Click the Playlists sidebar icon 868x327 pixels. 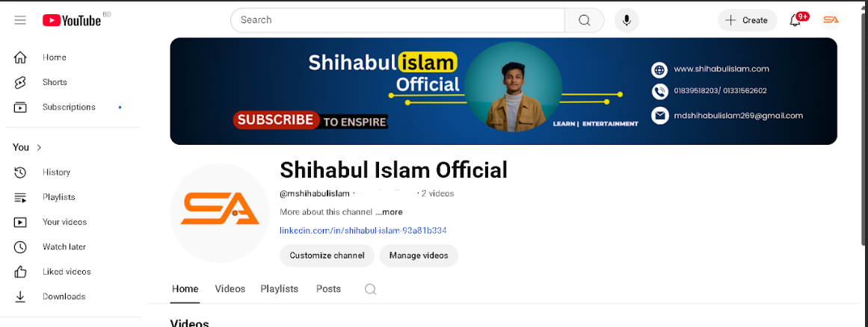20,197
